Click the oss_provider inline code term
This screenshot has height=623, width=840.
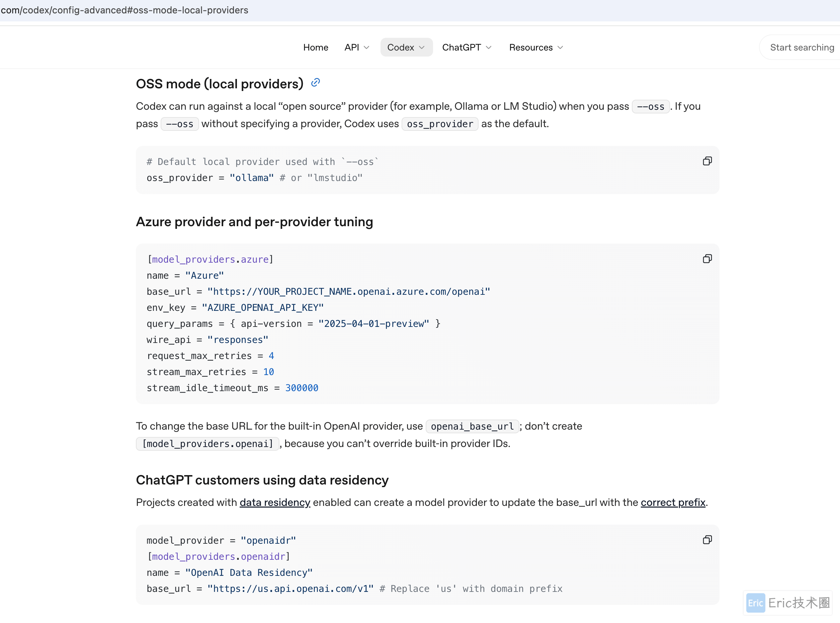click(x=440, y=124)
